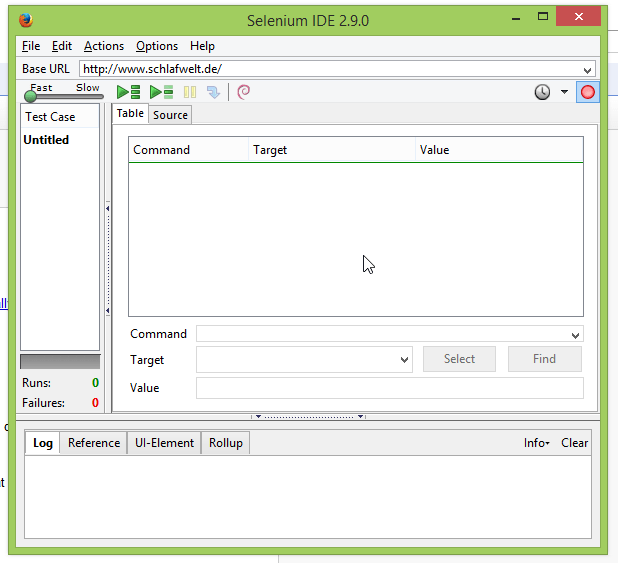Open the Actions menu
Screen dimensions: 618x563
(x=104, y=46)
